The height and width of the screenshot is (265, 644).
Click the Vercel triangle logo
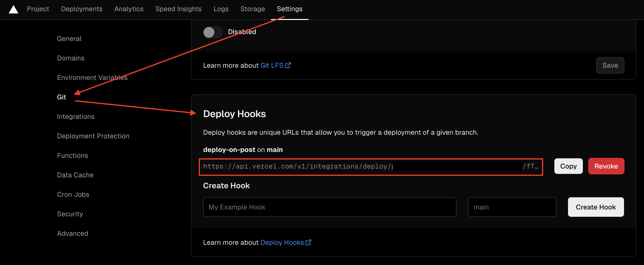tap(13, 9)
